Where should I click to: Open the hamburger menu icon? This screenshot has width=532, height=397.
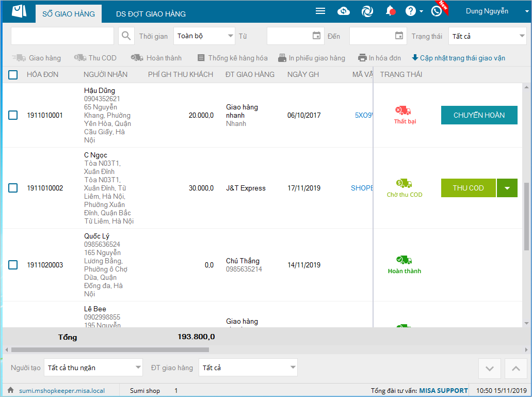(320, 11)
